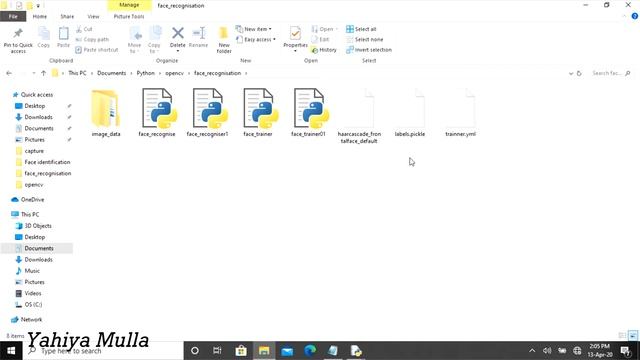This screenshot has height=360, width=640.
Task: Select the trainner.yml file
Action: (460, 113)
